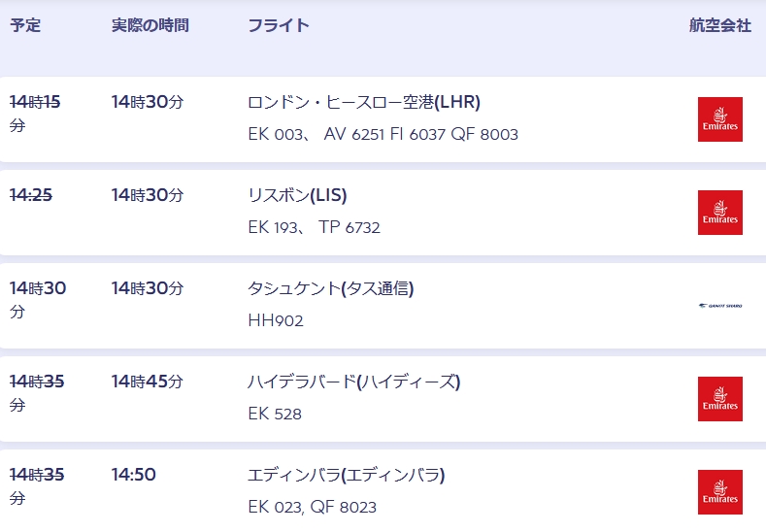The width and height of the screenshot is (766, 532).
Task: Click the struck-through 14:25 scheduled time
Action: (x=31, y=195)
